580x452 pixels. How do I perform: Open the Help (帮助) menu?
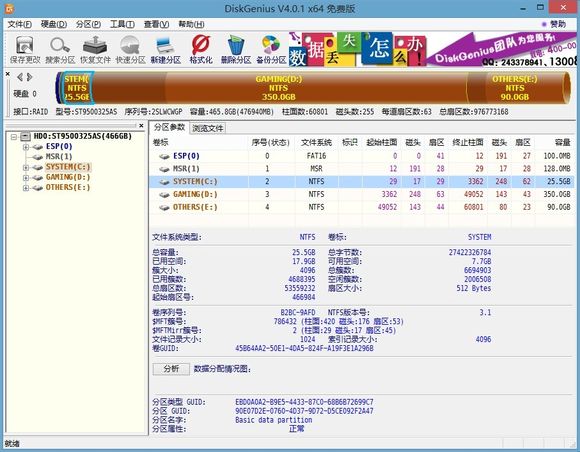[x=191, y=24]
